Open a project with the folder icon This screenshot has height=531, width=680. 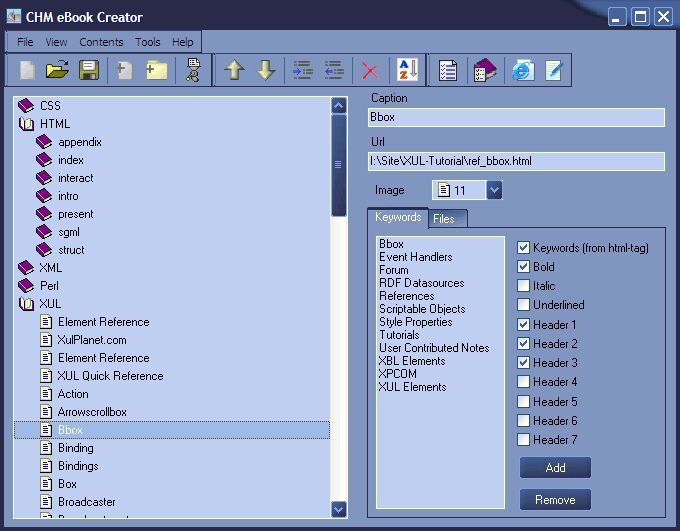pos(58,70)
